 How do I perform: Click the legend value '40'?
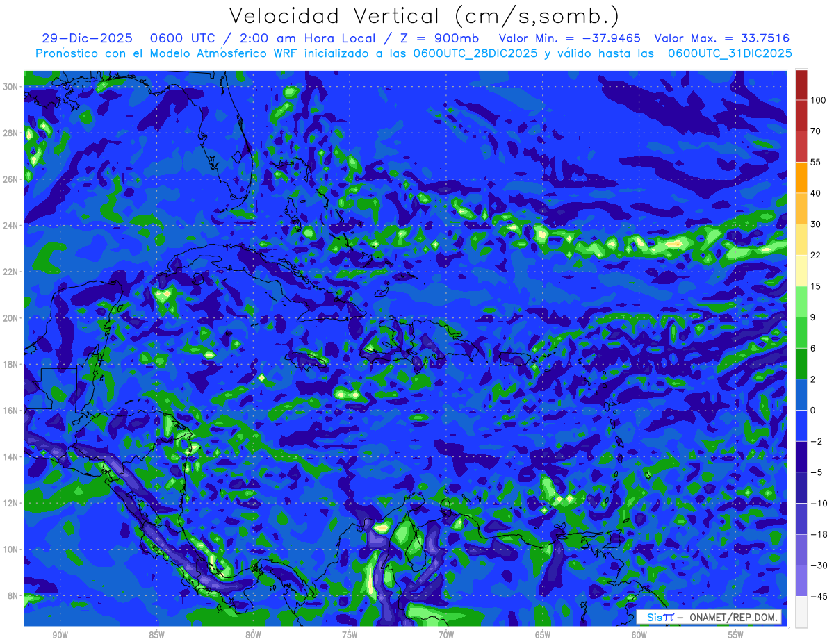[816, 193]
